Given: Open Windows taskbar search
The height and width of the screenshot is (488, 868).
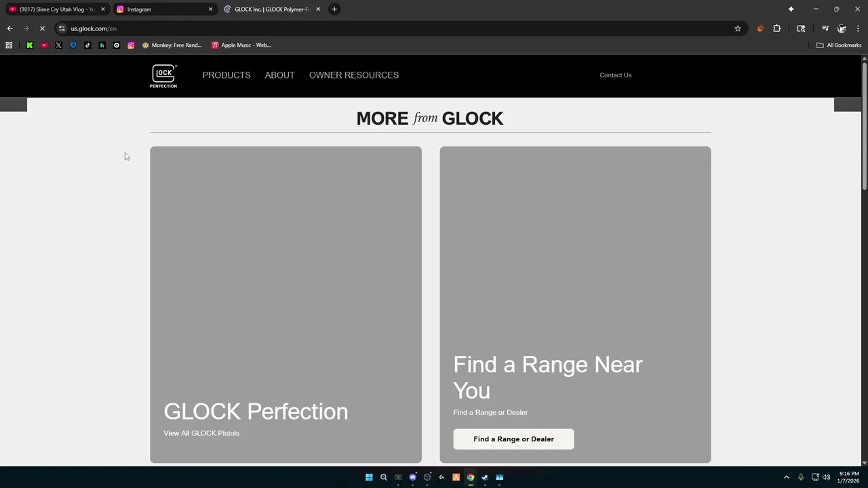Looking at the screenshot, I should point(384,477).
